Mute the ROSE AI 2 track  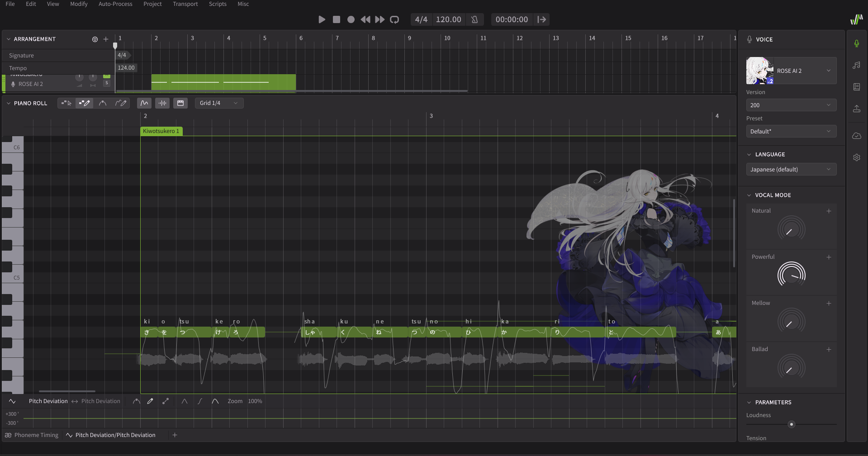point(107,76)
